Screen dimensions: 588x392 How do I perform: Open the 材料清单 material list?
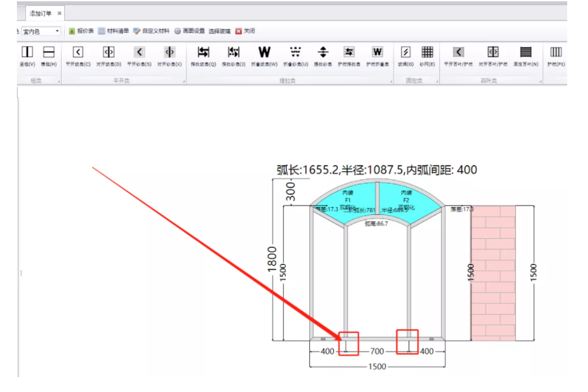[x=114, y=31]
